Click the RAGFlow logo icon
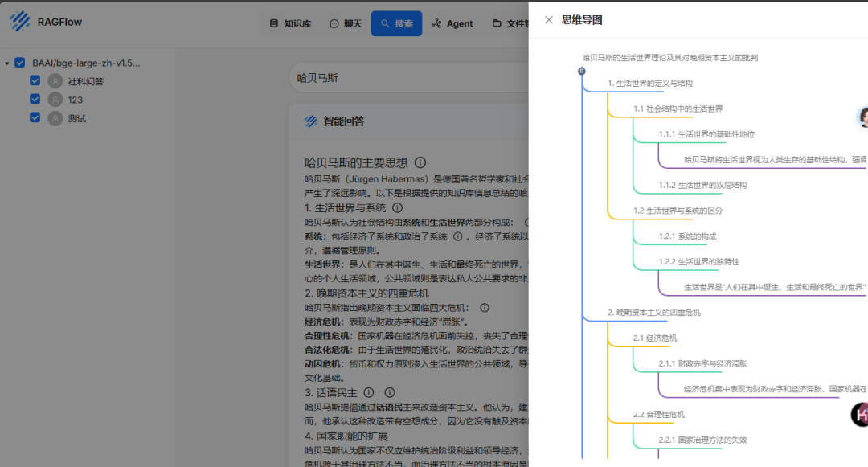 pyautogui.click(x=19, y=22)
